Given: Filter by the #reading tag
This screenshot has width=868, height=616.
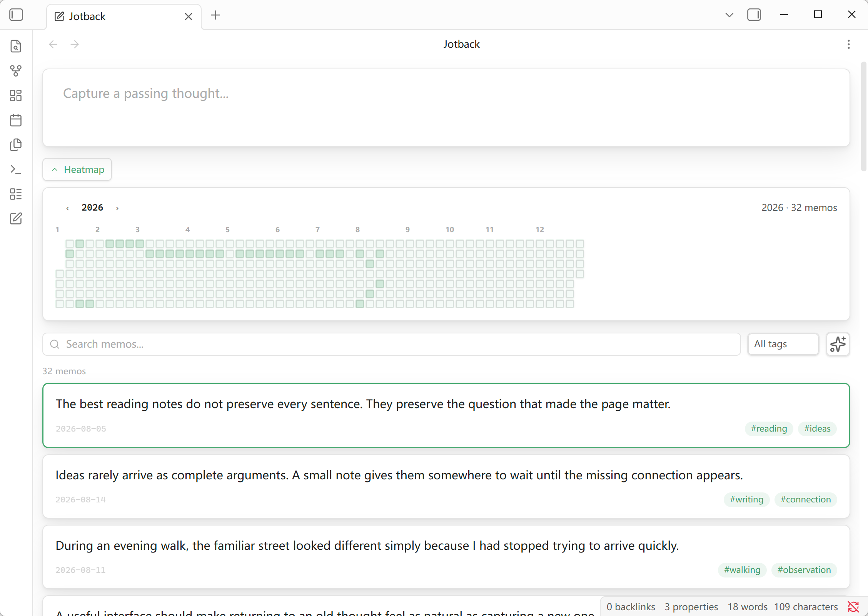Looking at the screenshot, I should [x=769, y=429].
